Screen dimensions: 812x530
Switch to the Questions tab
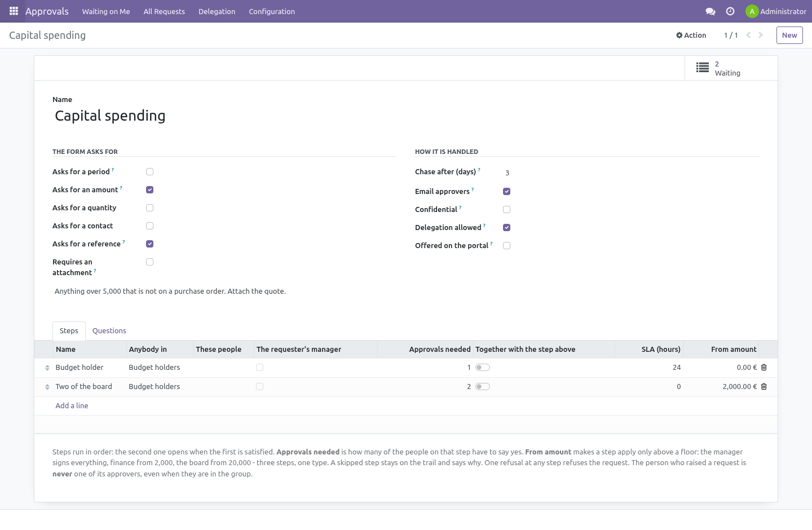109,331
